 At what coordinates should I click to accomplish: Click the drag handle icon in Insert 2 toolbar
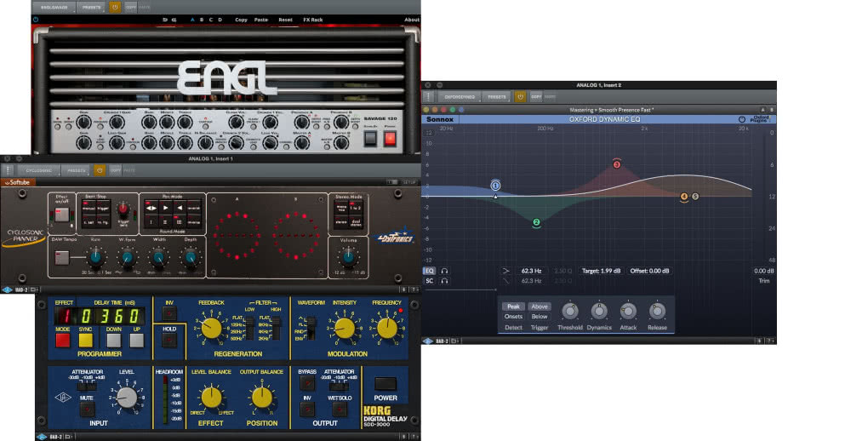428,96
